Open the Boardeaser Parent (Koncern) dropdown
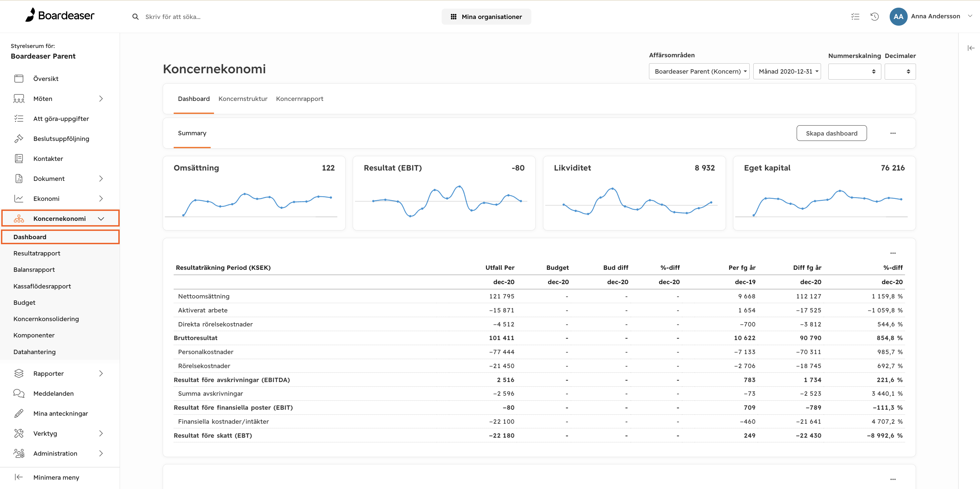Image resolution: width=980 pixels, height=489 pixels. tap(699, 72)
